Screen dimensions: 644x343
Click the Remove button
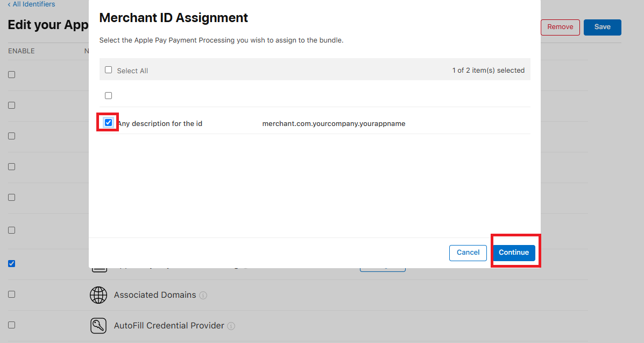[x=560, y=27]
